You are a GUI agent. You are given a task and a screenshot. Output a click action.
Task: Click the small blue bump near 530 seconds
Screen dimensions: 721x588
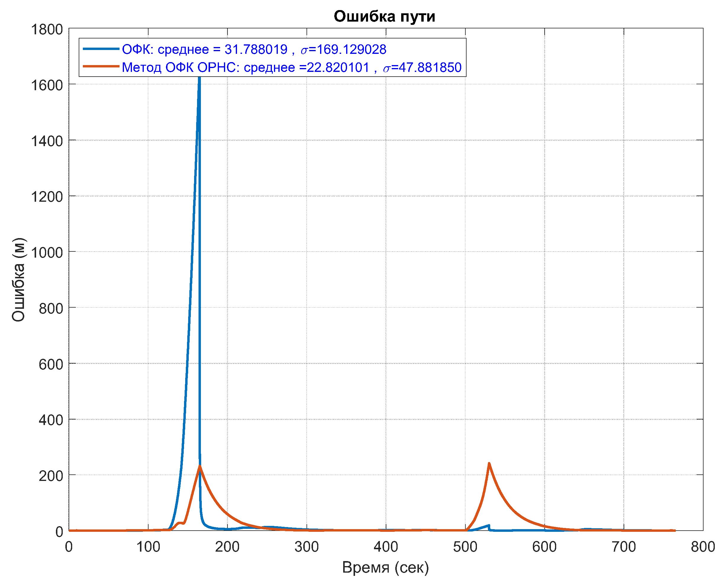[488, 526]
